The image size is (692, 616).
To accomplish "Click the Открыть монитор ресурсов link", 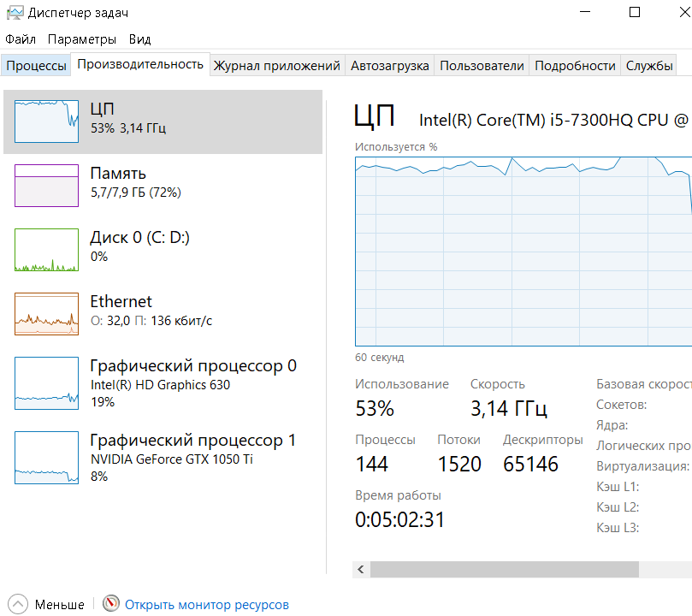I will pos(207,605).
